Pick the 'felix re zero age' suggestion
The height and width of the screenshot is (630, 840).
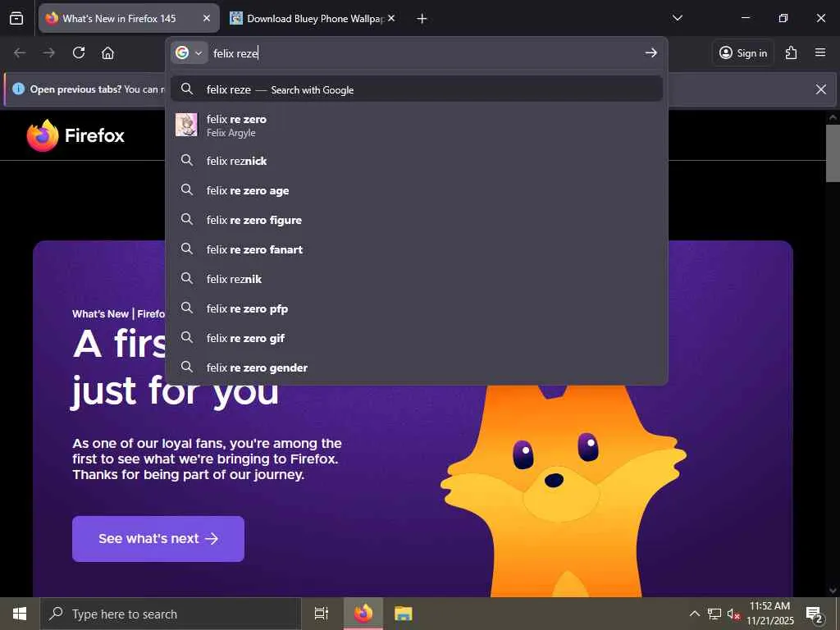click(417, 190)
